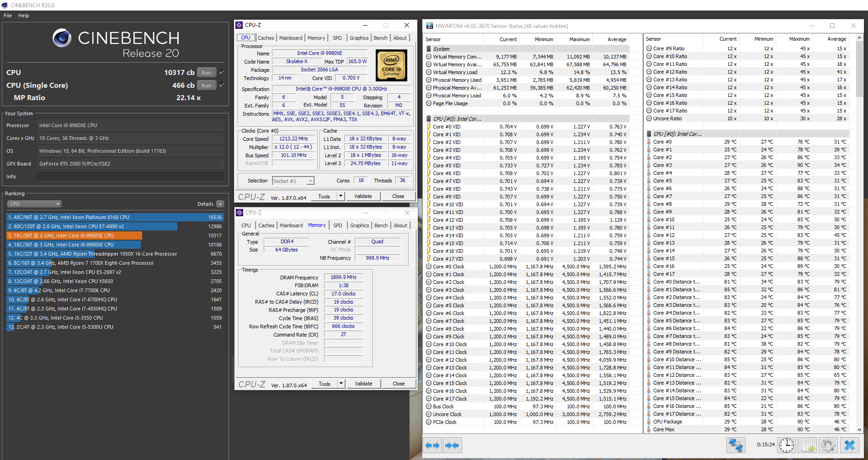The height and width of the screenshot is (460, 868).
Task: Click the clock icon next to Bus Clock
Action: click(429, 407)
